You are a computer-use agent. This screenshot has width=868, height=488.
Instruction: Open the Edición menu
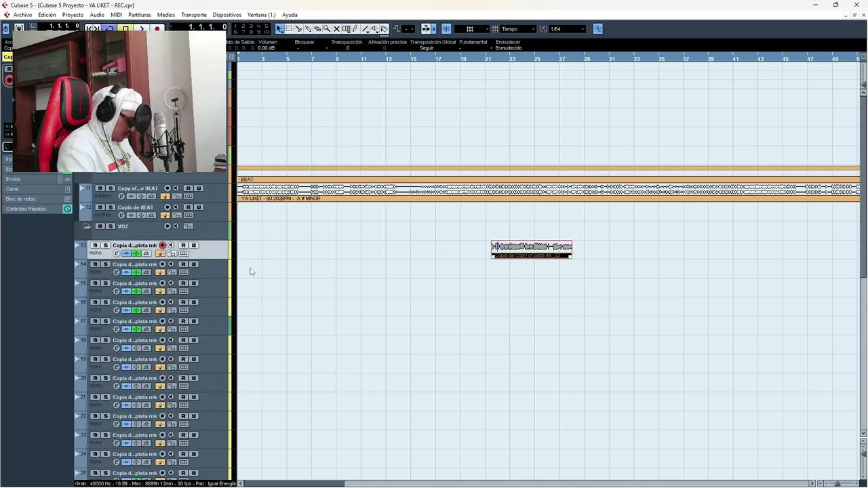point(47,15)
